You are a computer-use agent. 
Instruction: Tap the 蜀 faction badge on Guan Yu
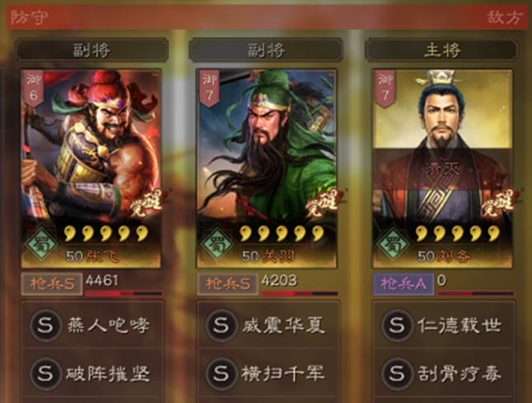tap(217, 244)
